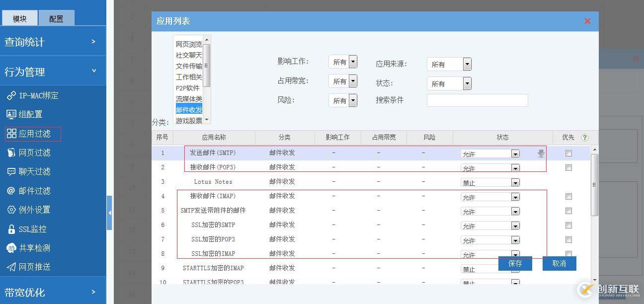644x304 pixels.
Task: Click STARTTLS加密的IMAP row name
Action: tap(213, 268)
